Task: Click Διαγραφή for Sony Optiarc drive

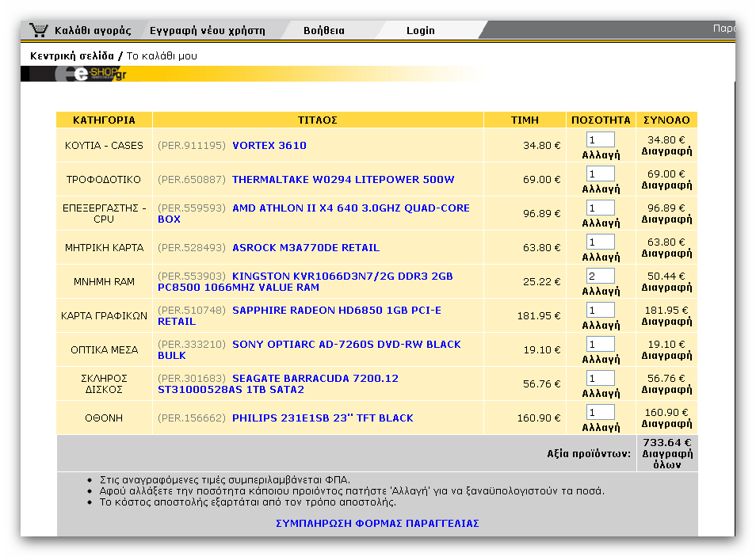Action: click(x=666, y=356)
